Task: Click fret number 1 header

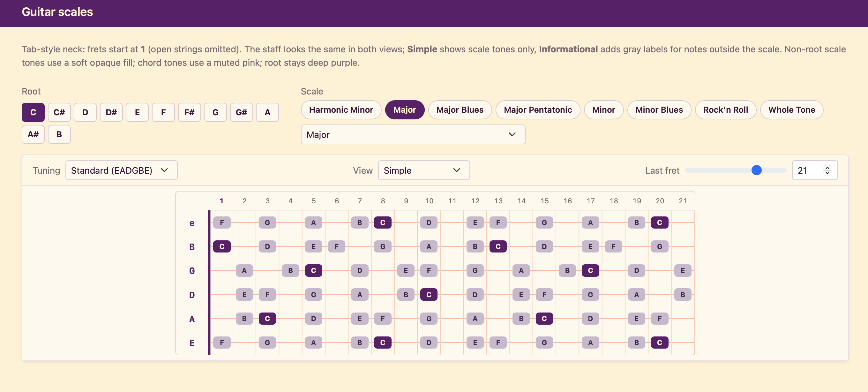Action: tap(221, 201)
